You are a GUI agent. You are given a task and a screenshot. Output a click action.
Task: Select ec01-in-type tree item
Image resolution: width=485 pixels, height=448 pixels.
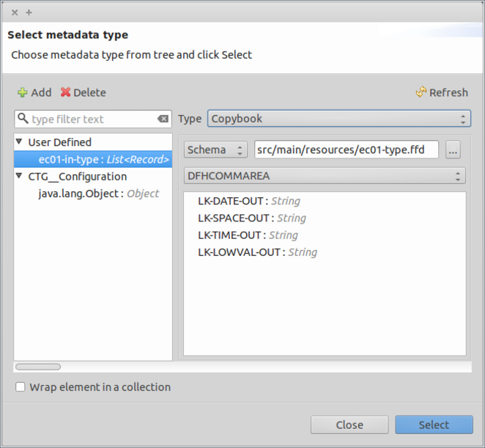pos(103,159)
